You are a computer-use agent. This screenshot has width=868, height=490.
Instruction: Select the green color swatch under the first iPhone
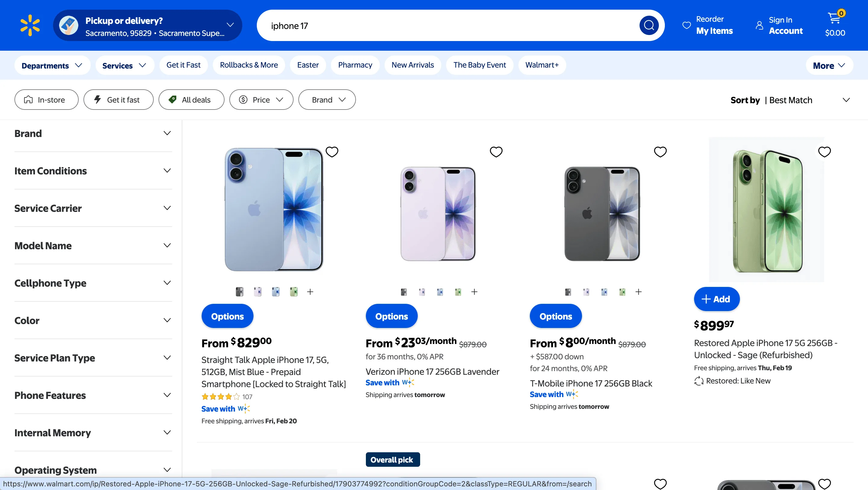pos(294,291)
